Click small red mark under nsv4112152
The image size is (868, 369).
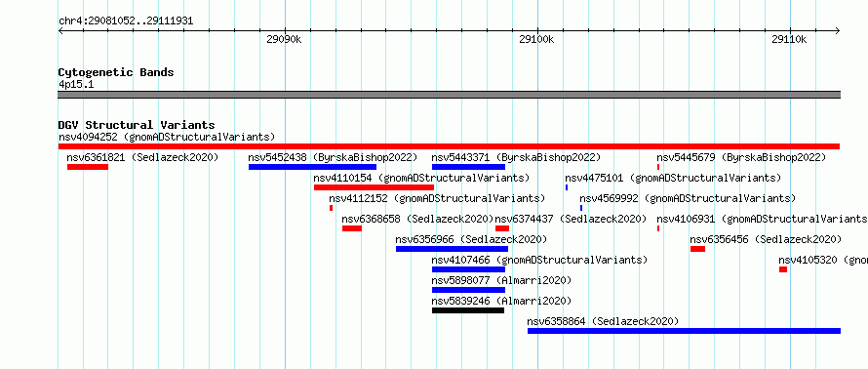click(331, 208)
